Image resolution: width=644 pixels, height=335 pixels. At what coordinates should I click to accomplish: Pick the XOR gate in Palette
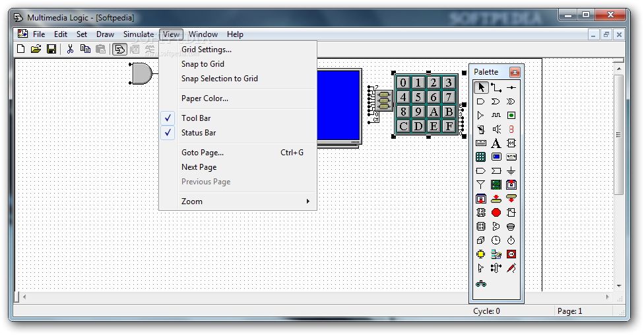point(511,102)
